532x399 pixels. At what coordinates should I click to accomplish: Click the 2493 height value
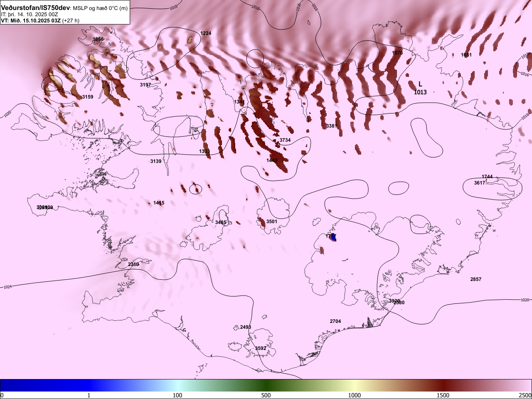coord(246,327)
